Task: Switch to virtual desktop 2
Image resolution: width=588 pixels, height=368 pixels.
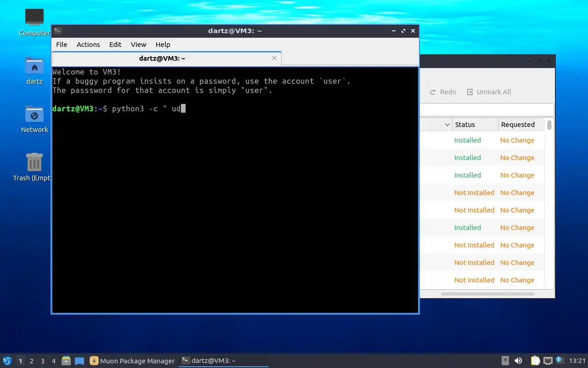Action: point(32,361)
